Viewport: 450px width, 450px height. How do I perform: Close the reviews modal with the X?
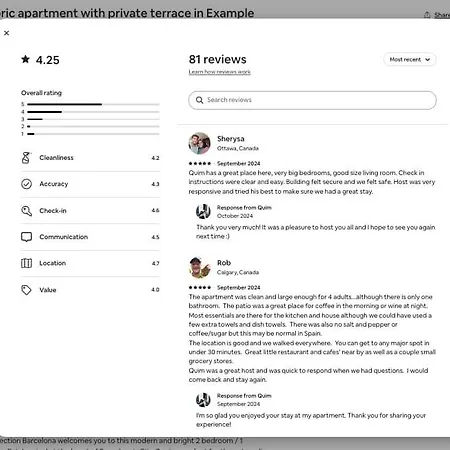[x=6, y=33]
